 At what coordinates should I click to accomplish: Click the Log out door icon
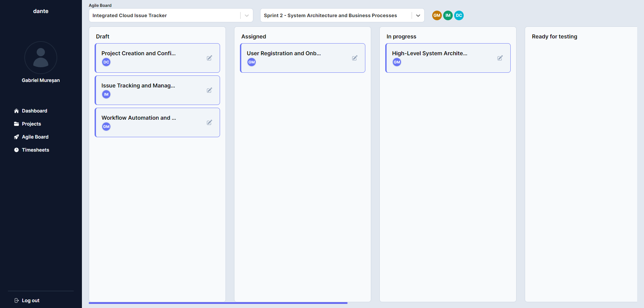click(16, 300)
